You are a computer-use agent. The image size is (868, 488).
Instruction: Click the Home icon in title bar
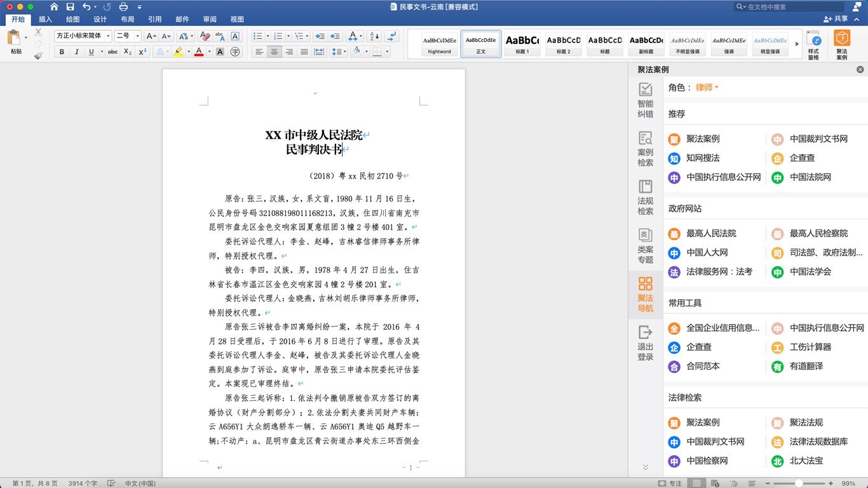click(54, 7)
